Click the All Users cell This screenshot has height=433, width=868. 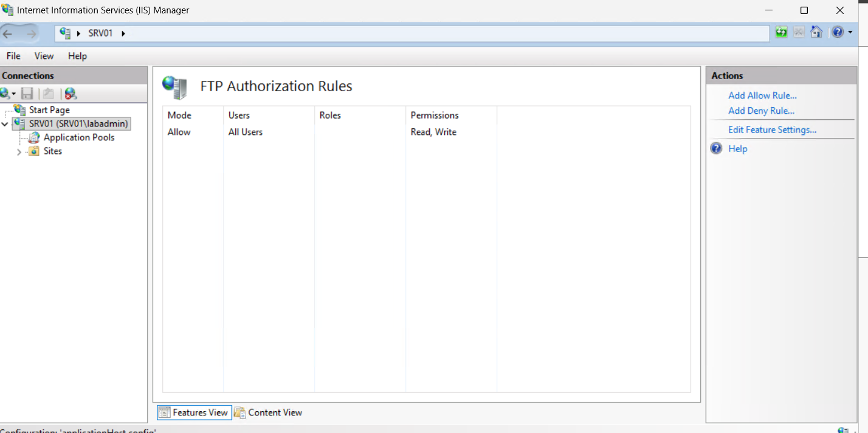tap(246, 132)
